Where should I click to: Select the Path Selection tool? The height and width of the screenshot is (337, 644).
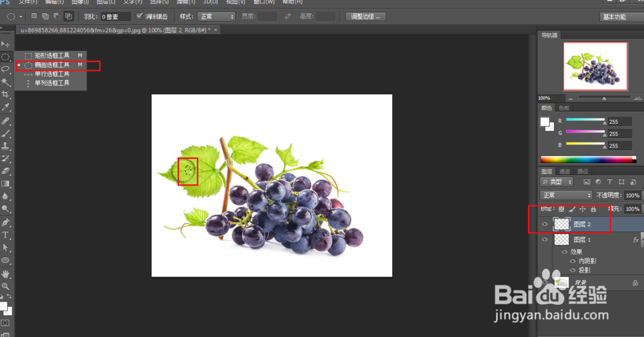pos(5,247)
